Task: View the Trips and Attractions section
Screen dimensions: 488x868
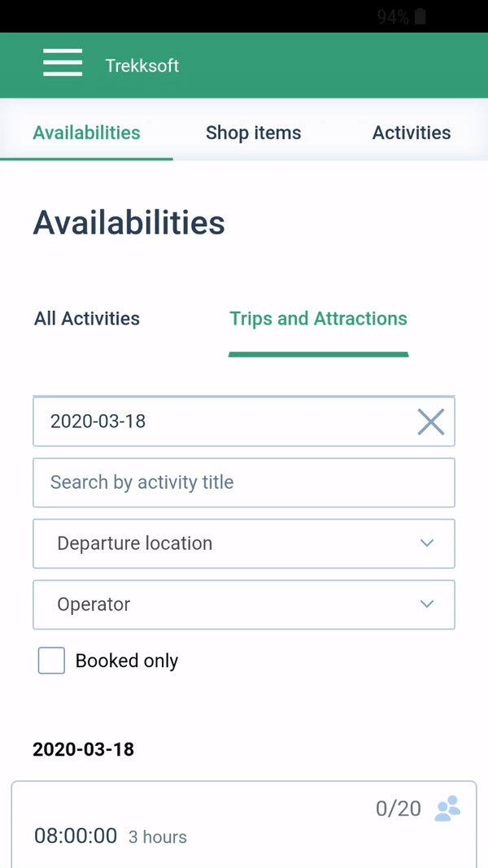Action: pos(318,318)
